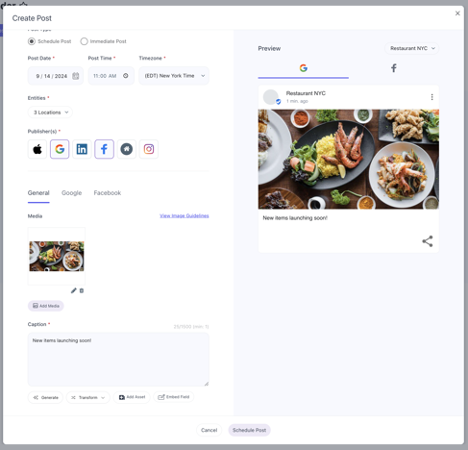Select the Apple publisher icon
The width and height of the screenshot is (468, 450).
(37, 149)
